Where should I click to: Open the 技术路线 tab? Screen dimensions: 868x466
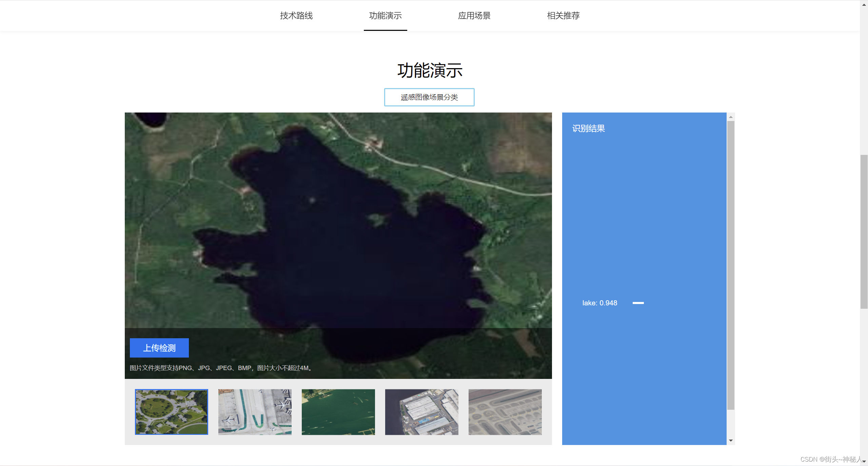point(296,16)
